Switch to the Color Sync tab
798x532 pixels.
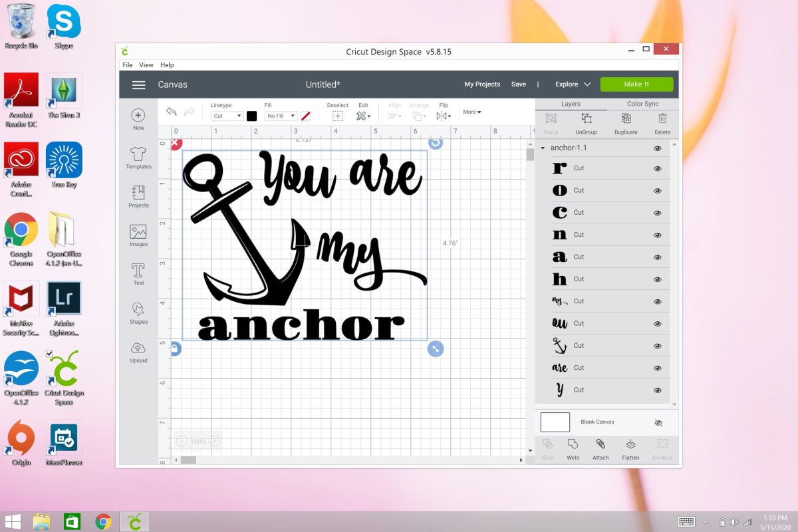[x=642, y=104]
